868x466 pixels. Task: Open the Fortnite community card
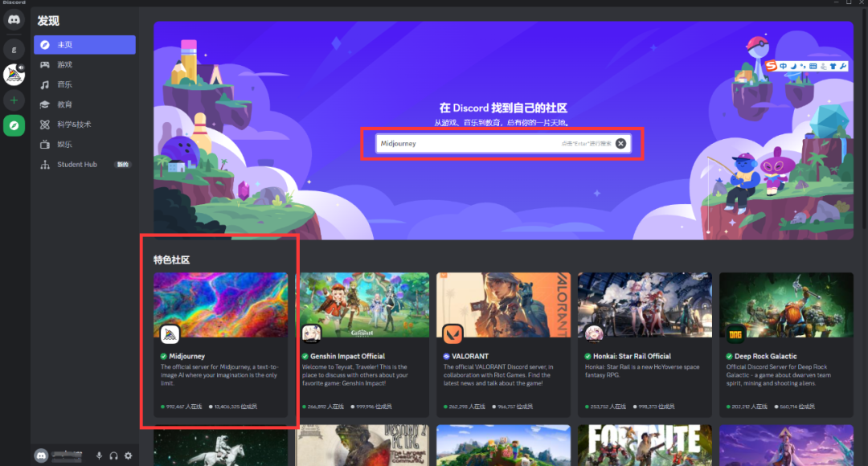click(645, 446)
